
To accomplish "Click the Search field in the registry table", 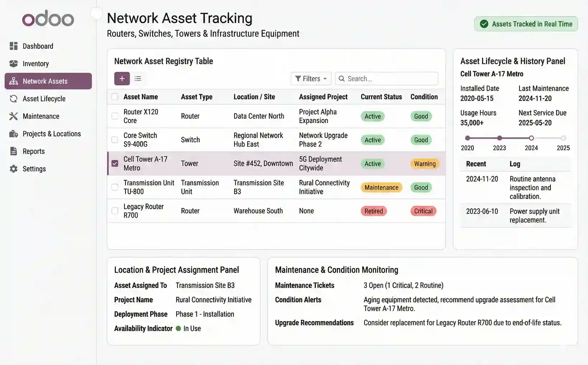I will (386, 79).
